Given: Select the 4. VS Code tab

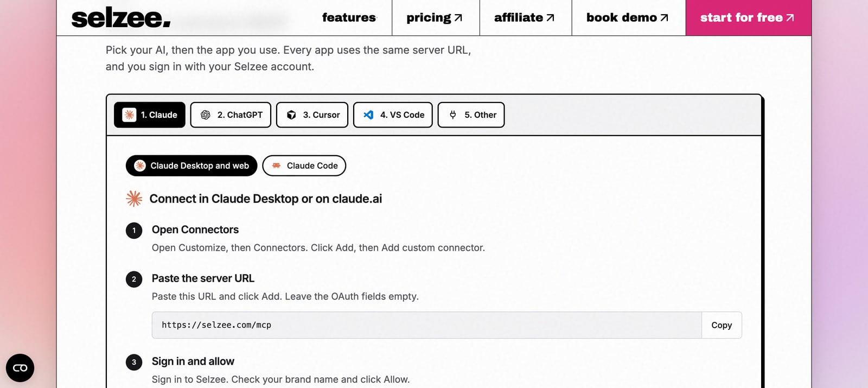Looking at the screenshot, I should 393,115.
